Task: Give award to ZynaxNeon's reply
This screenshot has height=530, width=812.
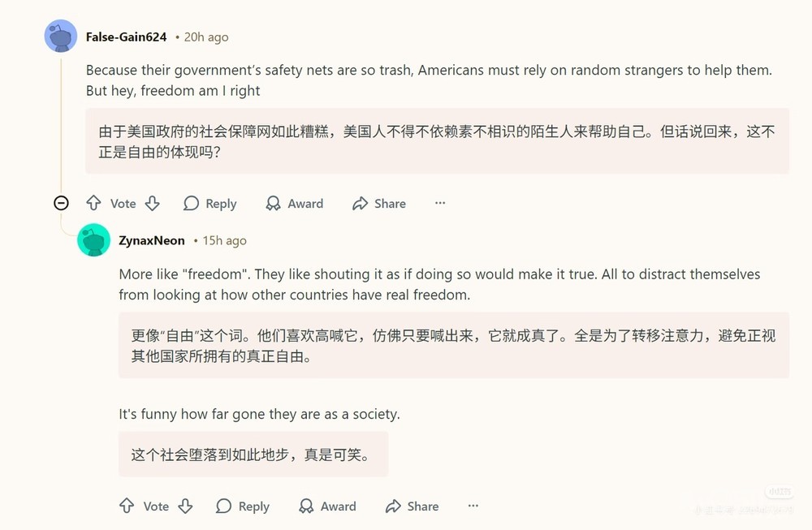Action: [x=327, y=506]
